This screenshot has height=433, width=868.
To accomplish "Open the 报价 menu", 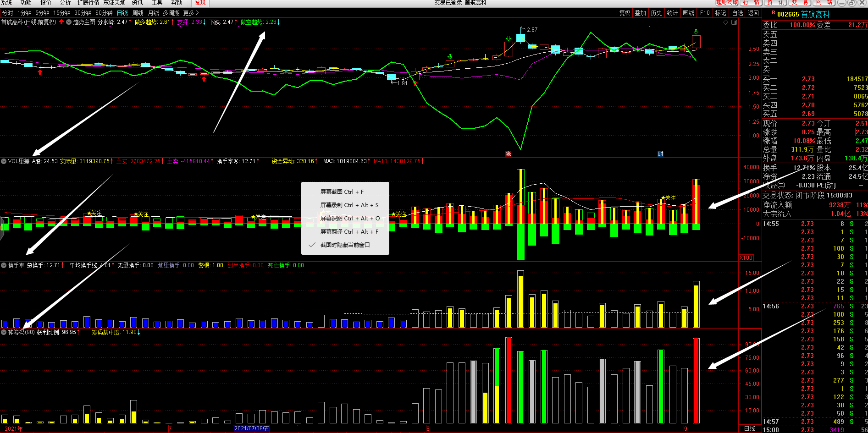I will [x=46, y=3].
